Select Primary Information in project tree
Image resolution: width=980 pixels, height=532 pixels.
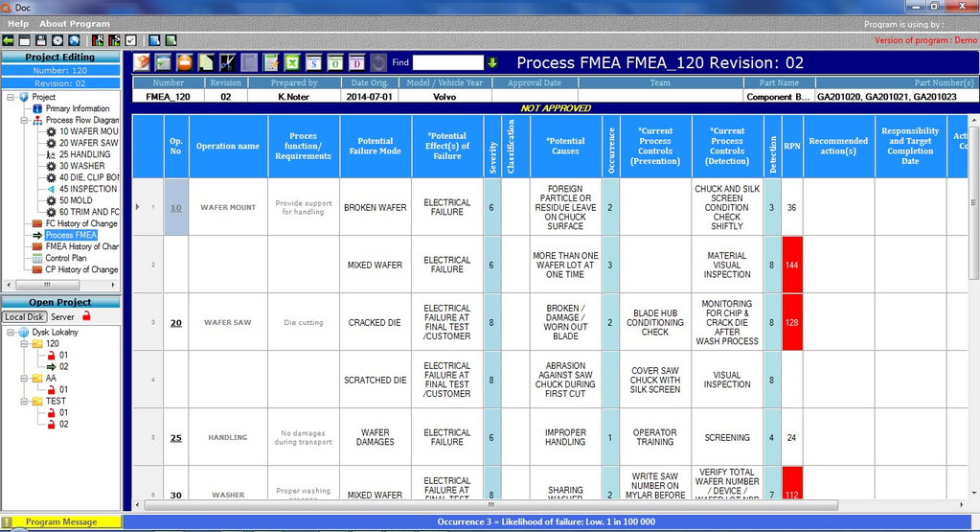click(77, 108)
